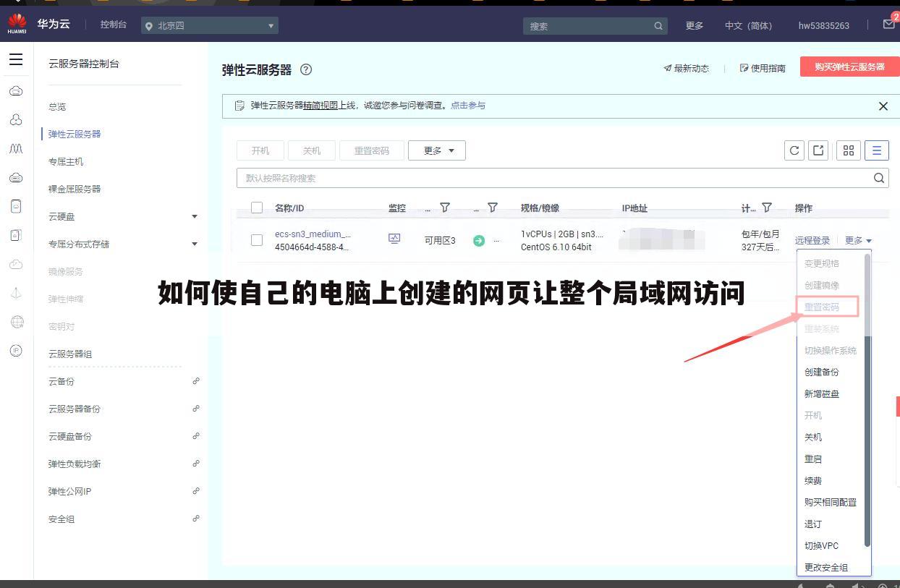Click the IP icon in left rail
Image resolution: width=900 pixels, height=588 pixels.
16,351
